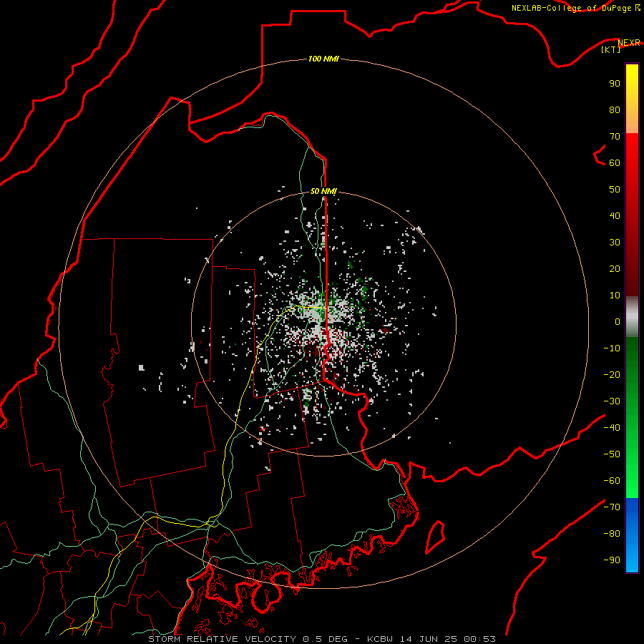The image size is (644, 644).
Task: Click the positive 80 value on the velocity scale
Action: [615, 109]
